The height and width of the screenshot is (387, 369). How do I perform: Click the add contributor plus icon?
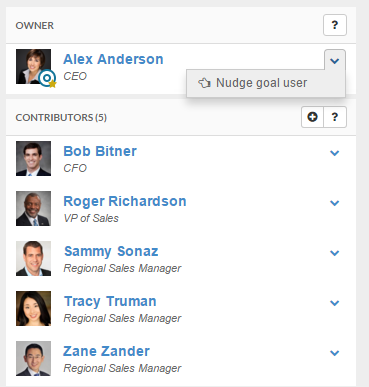pyautogui.click(x=312, y=117)
